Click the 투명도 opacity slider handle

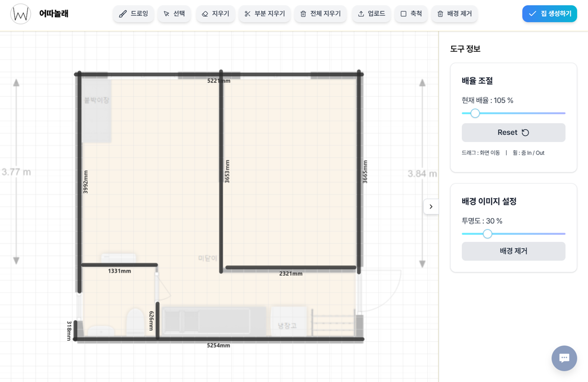pos(487,234)
